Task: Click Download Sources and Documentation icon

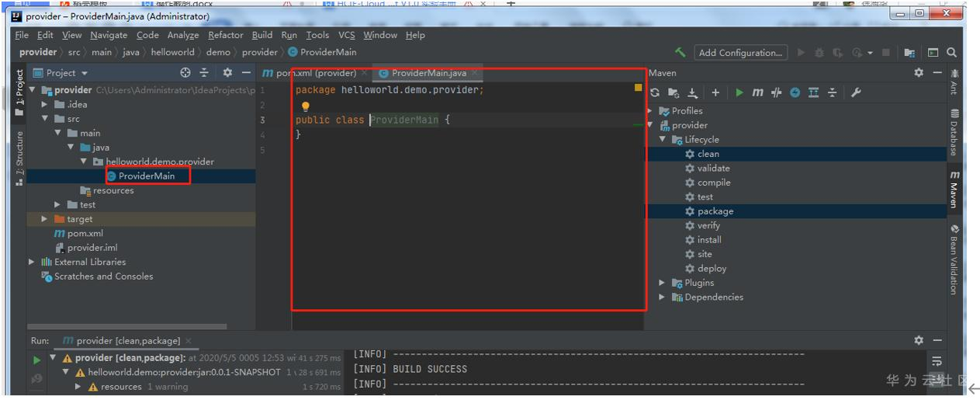Action: tap(694, 92)
